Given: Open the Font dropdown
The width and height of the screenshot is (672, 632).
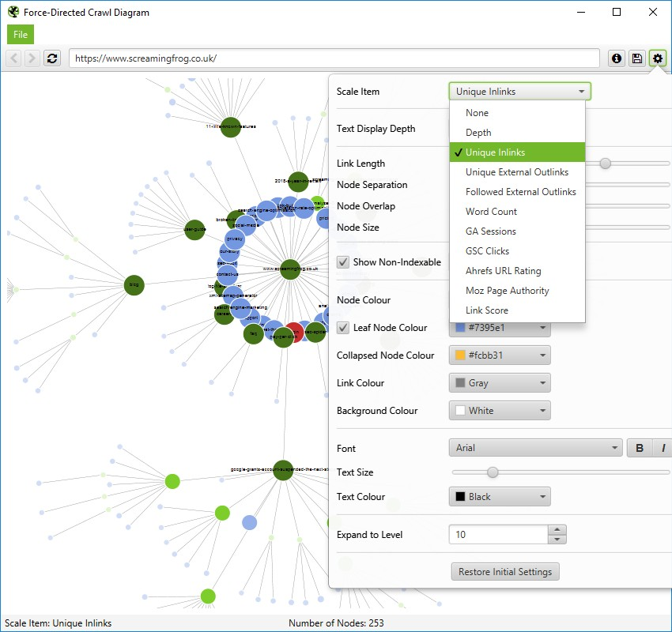Looking at the screenshot, I should 535,447.
